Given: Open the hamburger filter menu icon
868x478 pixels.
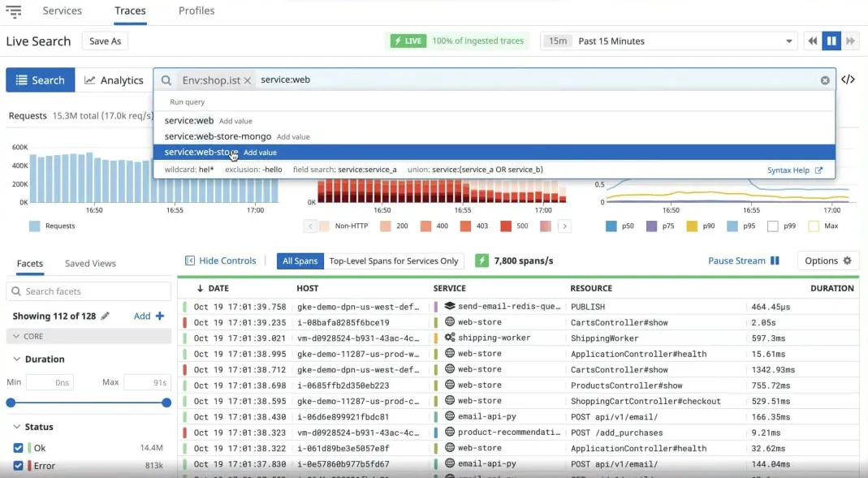Looking at the screenshot, I should click(x=13, y=11).
